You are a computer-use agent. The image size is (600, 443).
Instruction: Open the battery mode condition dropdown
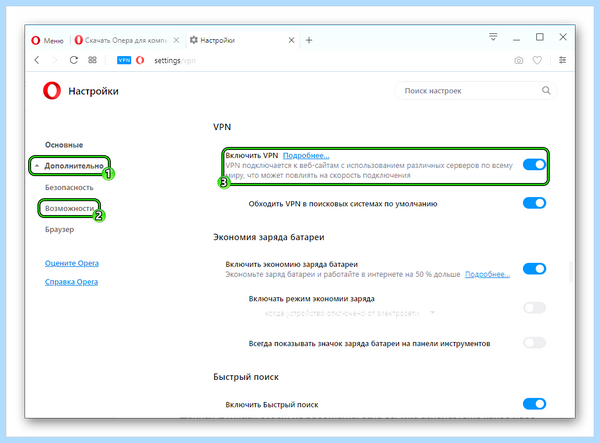(x=350, y=313)
